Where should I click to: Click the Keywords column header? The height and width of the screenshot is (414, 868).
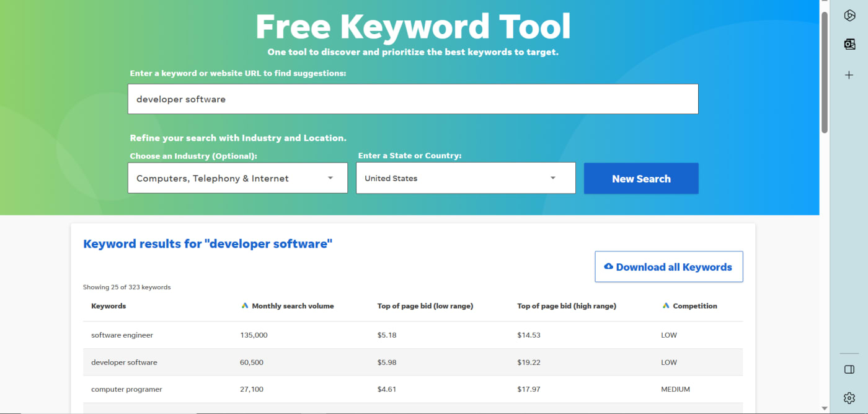[108, 306]
